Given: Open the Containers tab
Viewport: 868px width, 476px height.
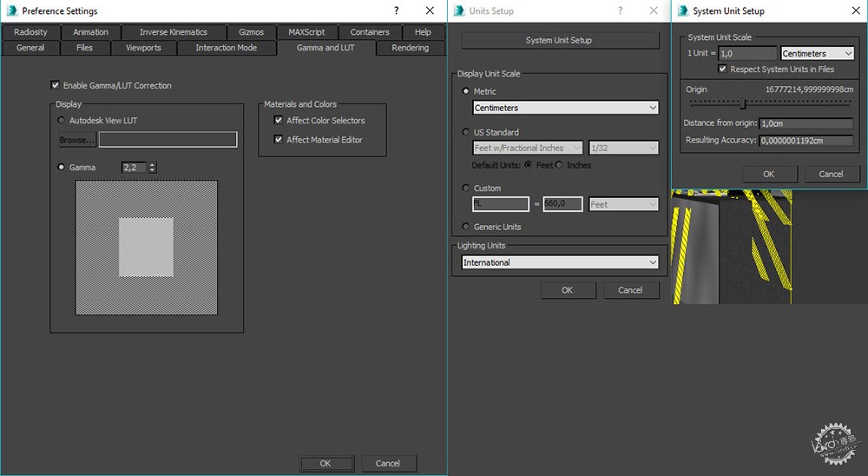Looking at the screenshot, I should 370,32.
